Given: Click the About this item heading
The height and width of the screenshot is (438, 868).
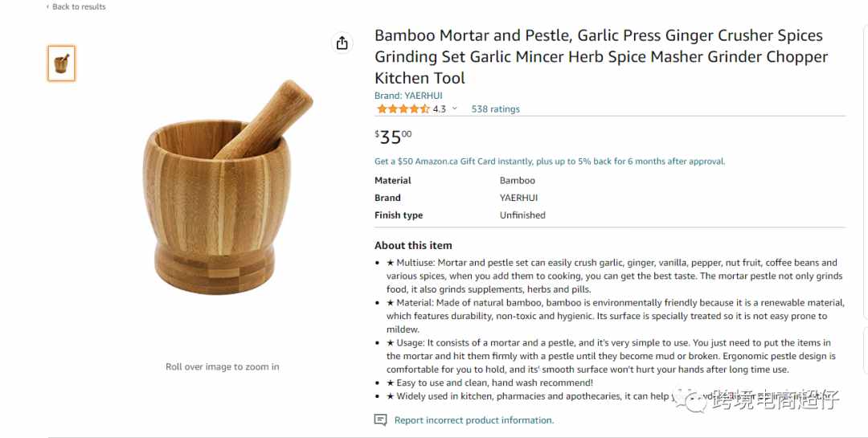Looking at the screenshot, I should [413, 245].
